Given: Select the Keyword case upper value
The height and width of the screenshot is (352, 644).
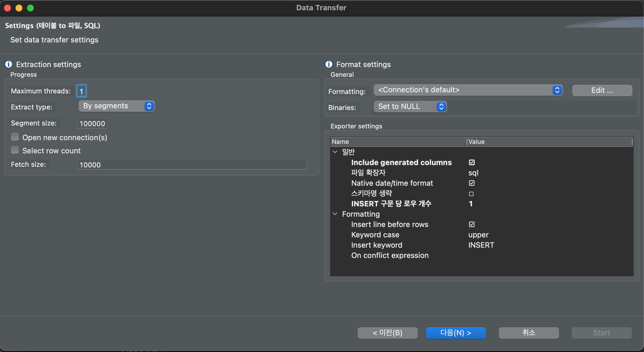Looking at the screenshot, I should coord(478,235).
